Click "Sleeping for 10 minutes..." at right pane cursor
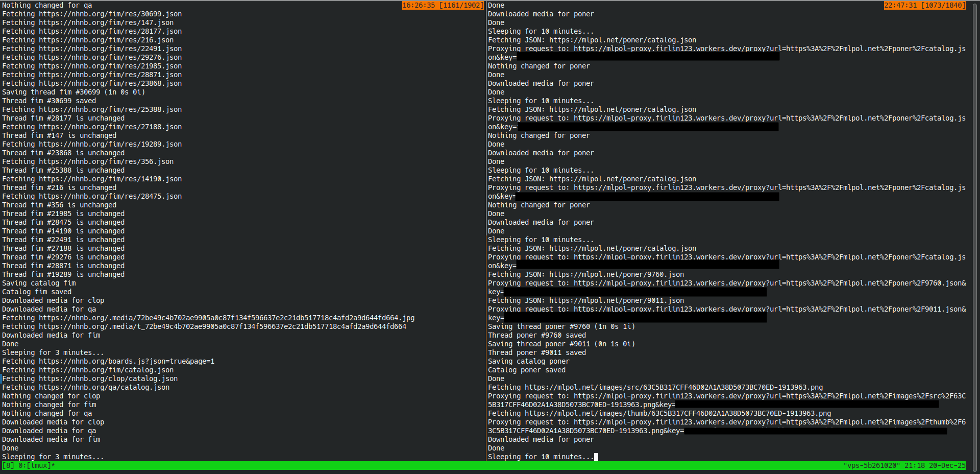 (x=541, y=457)
